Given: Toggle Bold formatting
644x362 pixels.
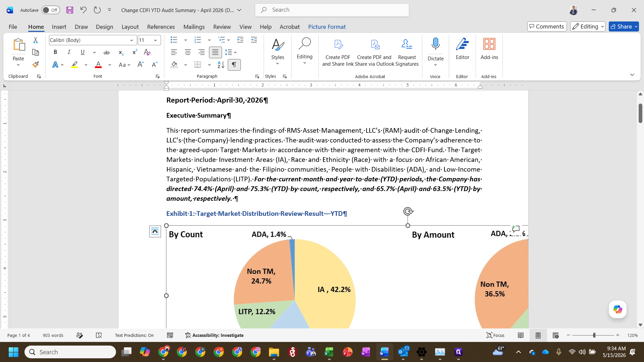Looking at the screenshot, I should click(55, 52).
